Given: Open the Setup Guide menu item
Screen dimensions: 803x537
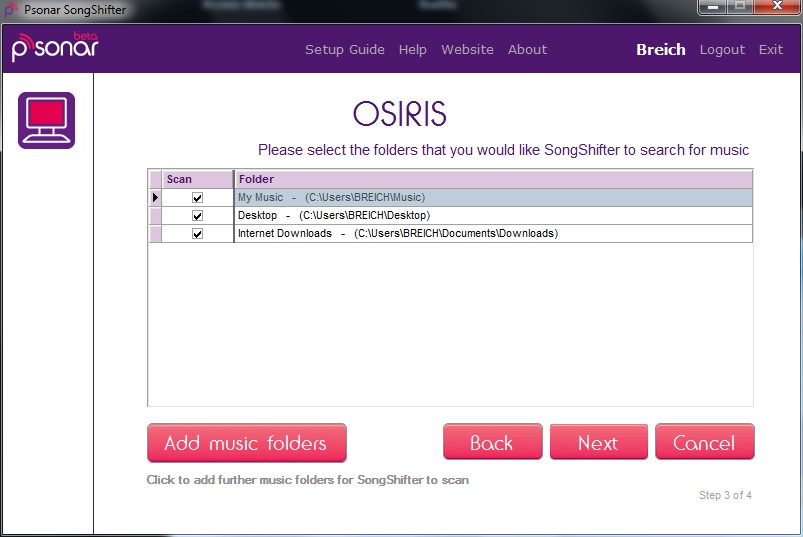Looking at the screenshot, I should (345, 50).
